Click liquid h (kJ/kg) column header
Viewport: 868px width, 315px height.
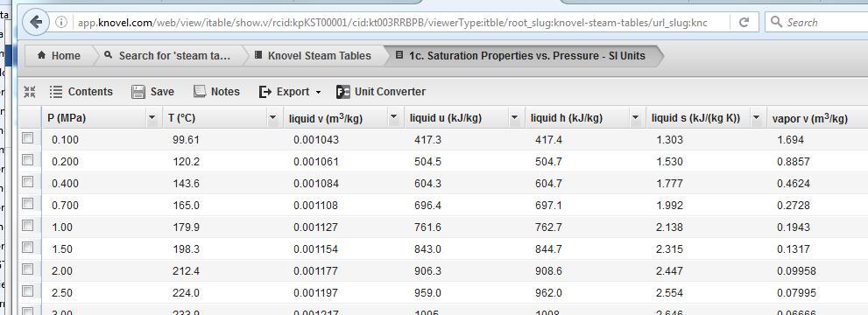[567, 118]
